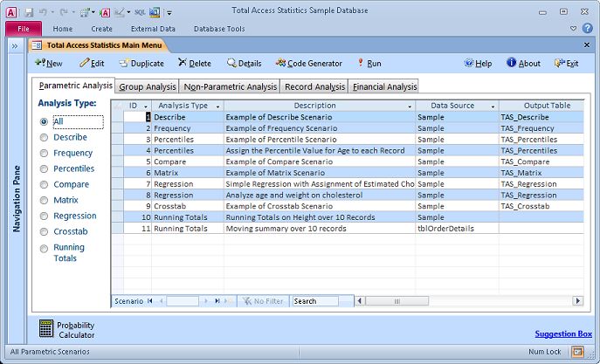This screenshot has width=600, height=364.
Task: Open Details with magnifier icon
Action: pyautogui.click(x=245, y=64)
